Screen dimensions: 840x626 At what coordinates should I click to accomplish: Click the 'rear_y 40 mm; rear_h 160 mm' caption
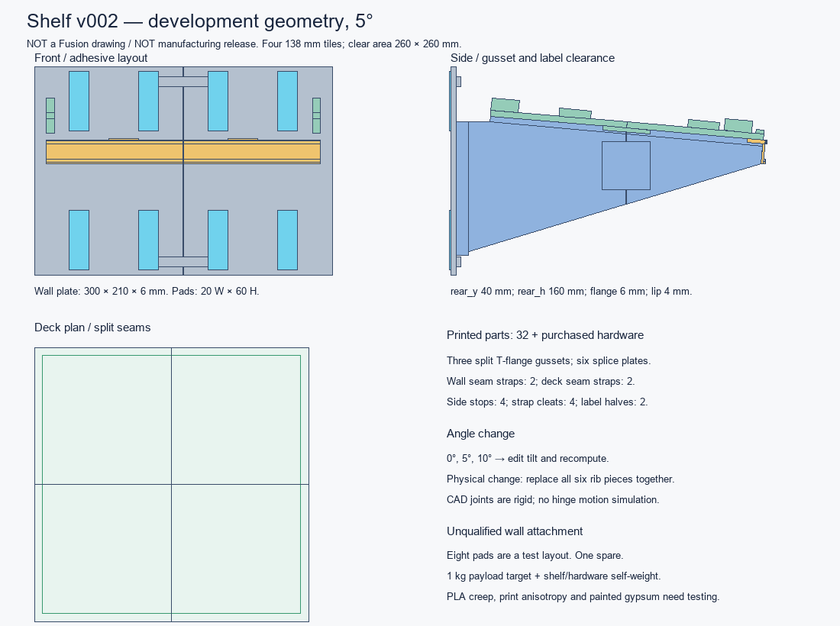(x=571, y=292)
